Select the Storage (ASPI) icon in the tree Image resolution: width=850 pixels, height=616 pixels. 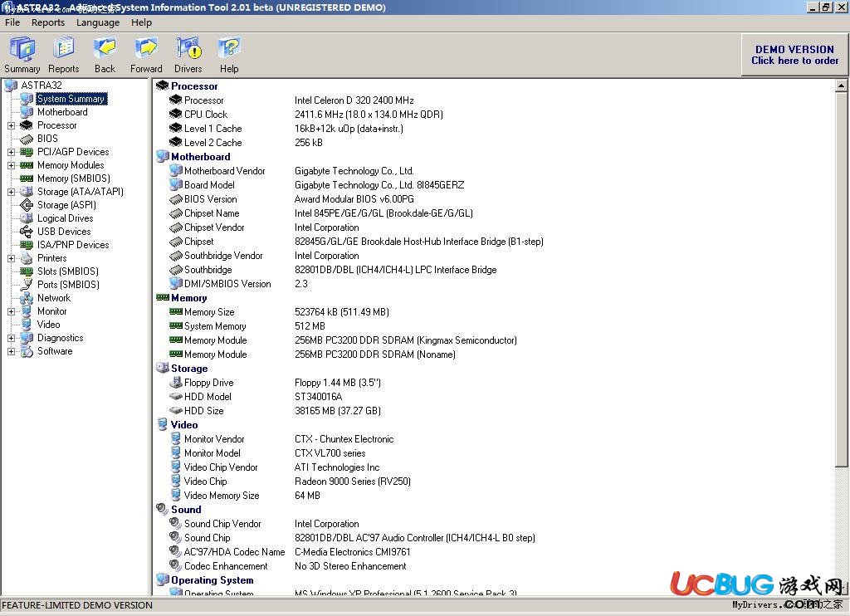[27, 205]
